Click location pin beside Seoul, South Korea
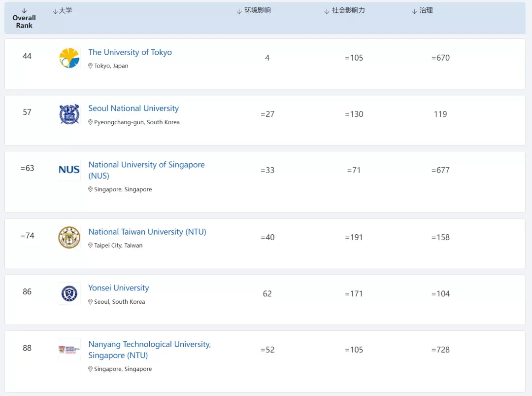The width and height of the screenshot is (532, 396). tap(90, 302)
